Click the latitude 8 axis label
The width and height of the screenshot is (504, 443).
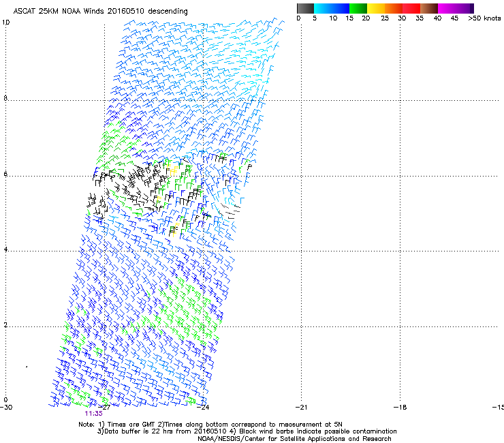point(5,98)
